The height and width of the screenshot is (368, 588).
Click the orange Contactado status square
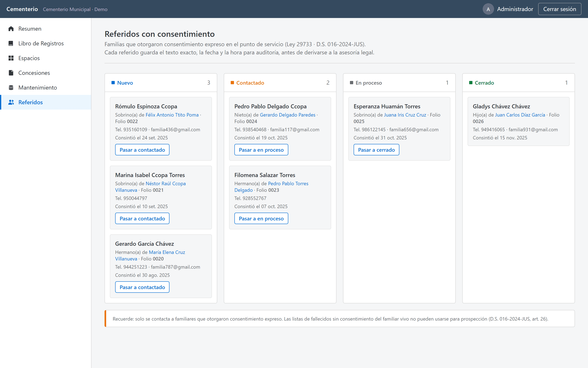tap(232, 83)
